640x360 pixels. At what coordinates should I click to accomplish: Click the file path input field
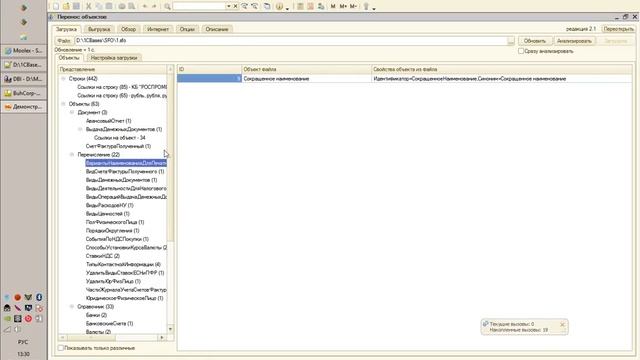click(291, 41)
